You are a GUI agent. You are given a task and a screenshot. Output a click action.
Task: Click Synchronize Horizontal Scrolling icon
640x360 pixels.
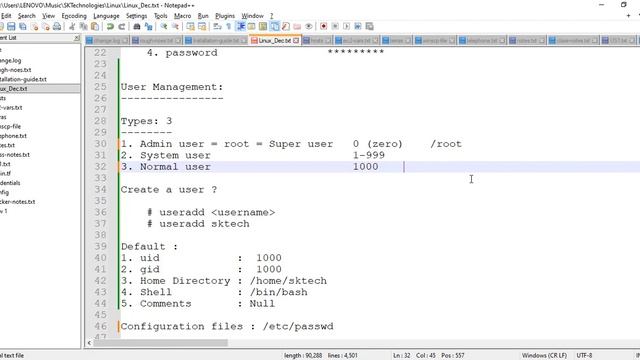click(x=202, y=27)
